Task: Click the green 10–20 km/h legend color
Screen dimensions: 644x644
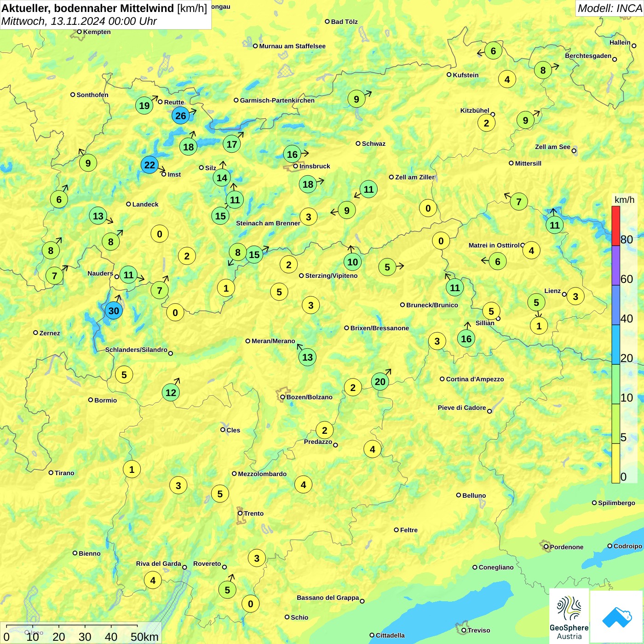Action: tap(615, 384)
